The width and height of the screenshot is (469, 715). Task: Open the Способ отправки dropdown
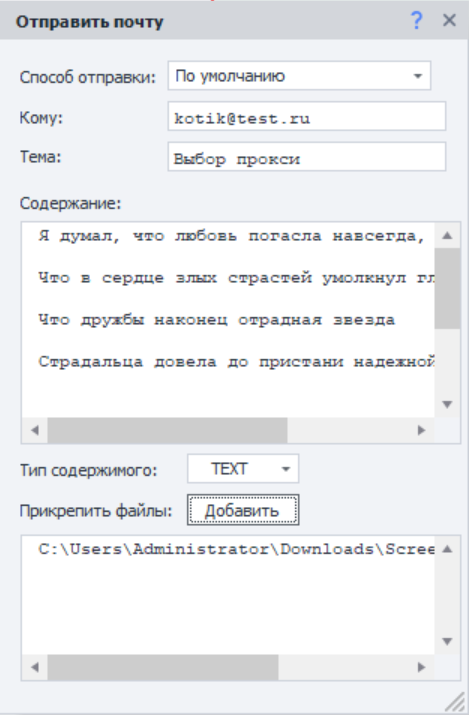click(299, 76)
